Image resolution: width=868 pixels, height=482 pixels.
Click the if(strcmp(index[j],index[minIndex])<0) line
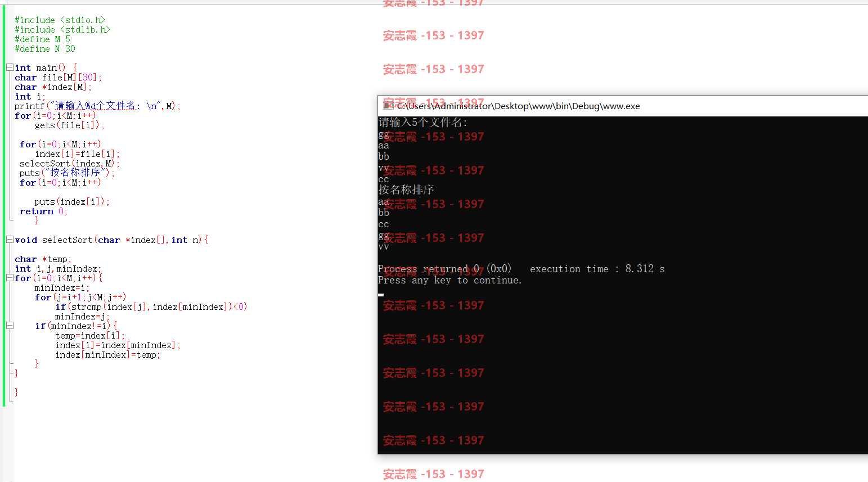point(151,307)
